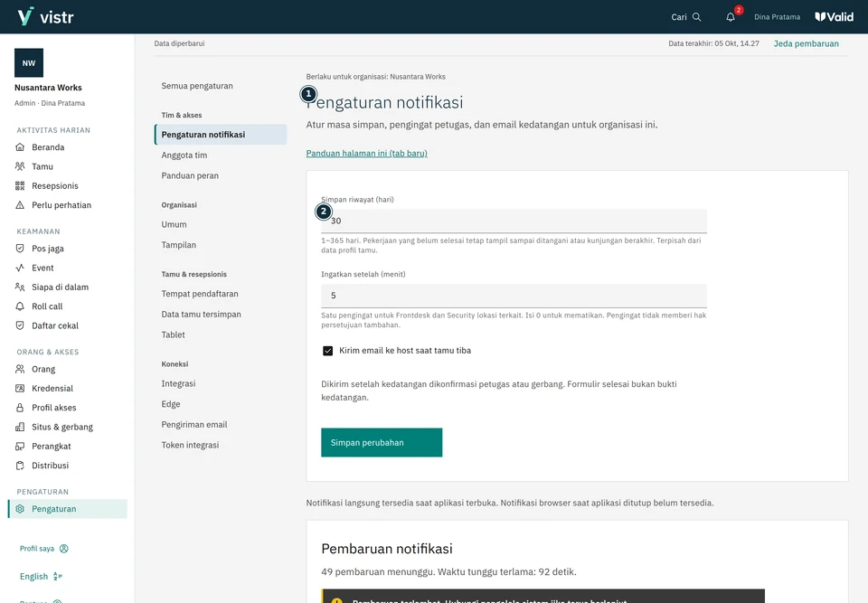Open Tampilan settings item
868x603 pixels.
pos(179,245)
